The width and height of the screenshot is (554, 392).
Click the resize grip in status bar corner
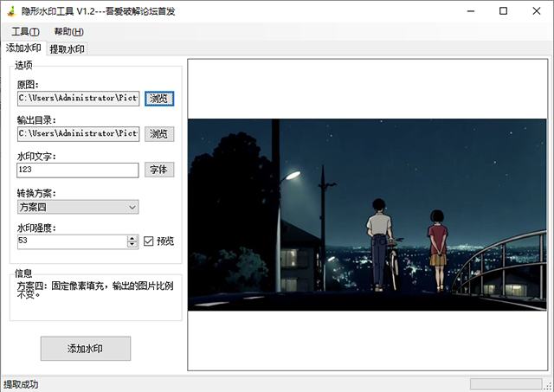[549, 387]
